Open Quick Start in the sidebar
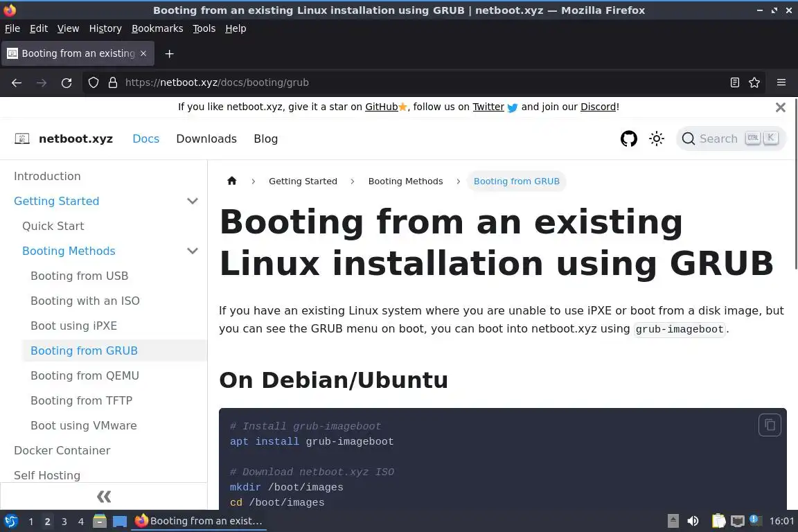The width and height of the screenshot is (798, 532). pos(53,226)
